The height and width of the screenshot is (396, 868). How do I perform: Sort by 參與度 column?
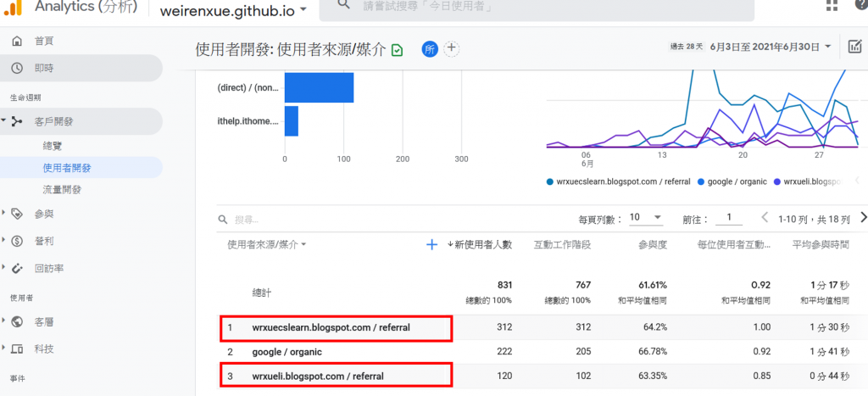[654, 244]
